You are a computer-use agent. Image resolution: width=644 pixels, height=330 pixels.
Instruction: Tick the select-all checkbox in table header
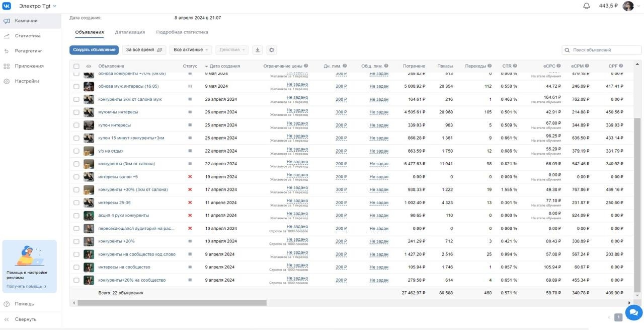76,66
